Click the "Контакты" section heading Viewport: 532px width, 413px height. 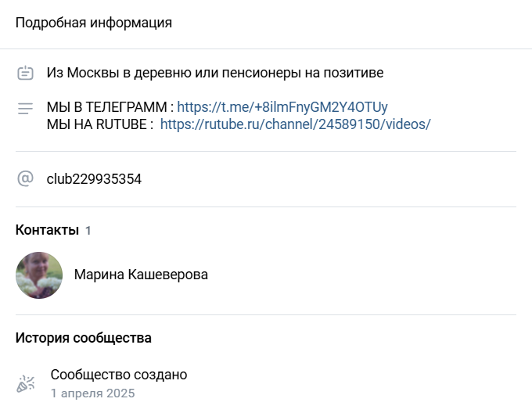47,230
